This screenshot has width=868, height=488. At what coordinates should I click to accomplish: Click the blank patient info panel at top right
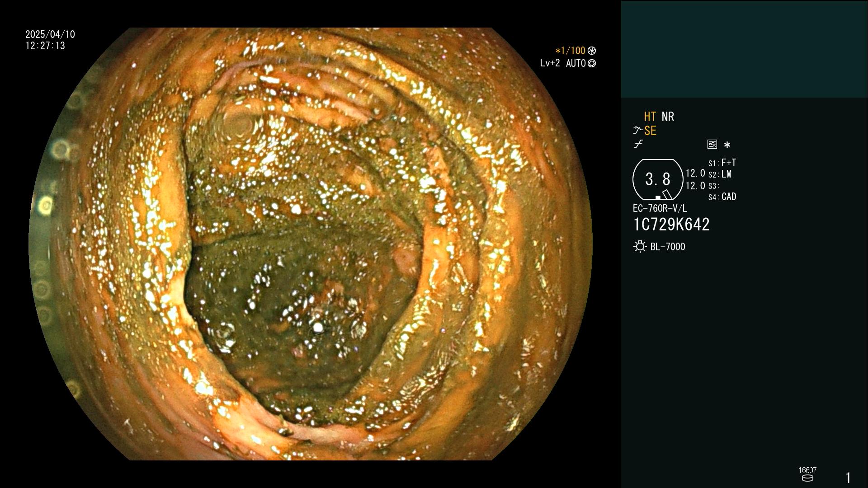(744, 49)
